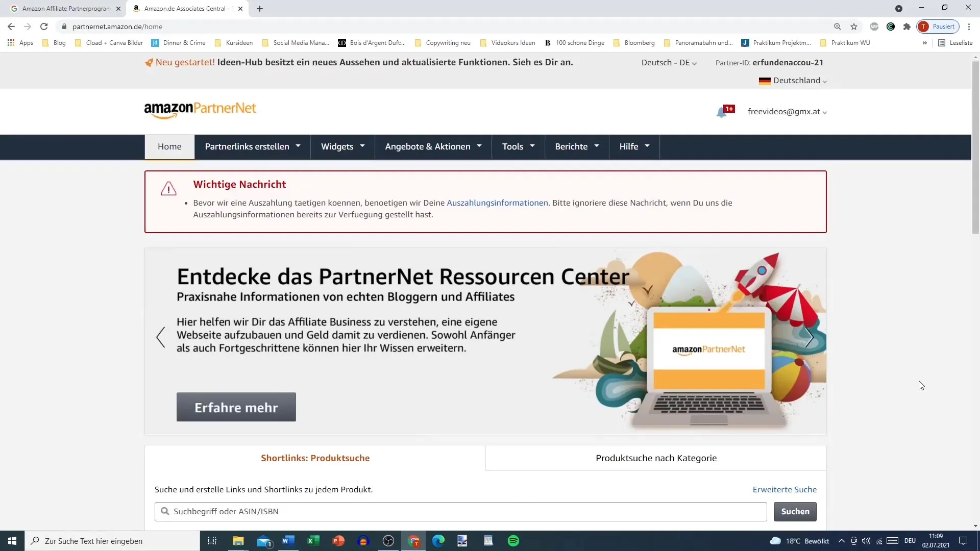
Task: Expand the Tools menu
Action: tap(518, 147)
